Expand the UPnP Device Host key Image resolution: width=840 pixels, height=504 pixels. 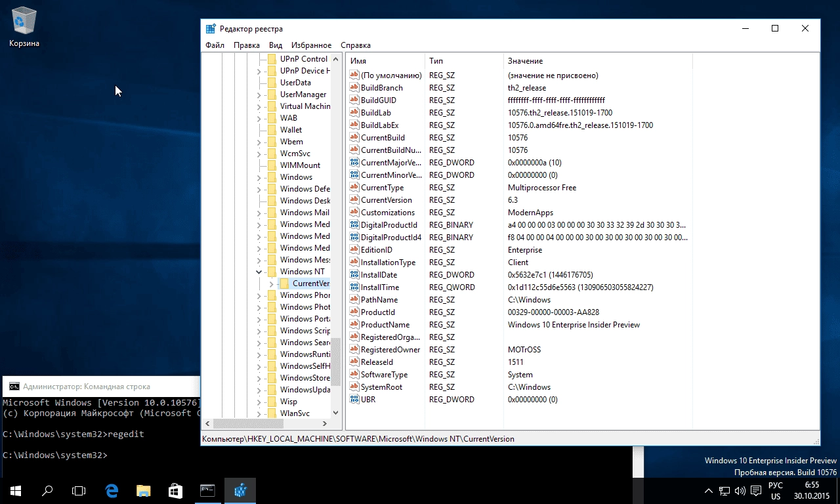(259, 71)
